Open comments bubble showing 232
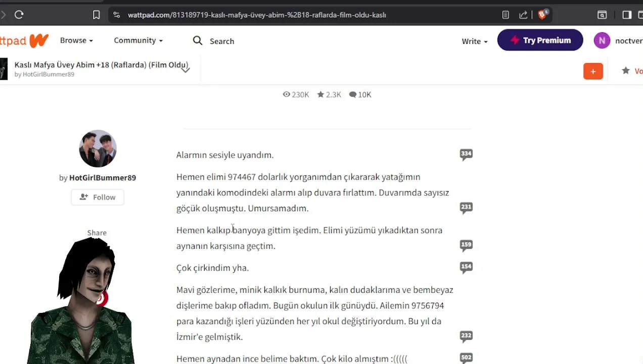643x364 pixels. click(466, 336)
